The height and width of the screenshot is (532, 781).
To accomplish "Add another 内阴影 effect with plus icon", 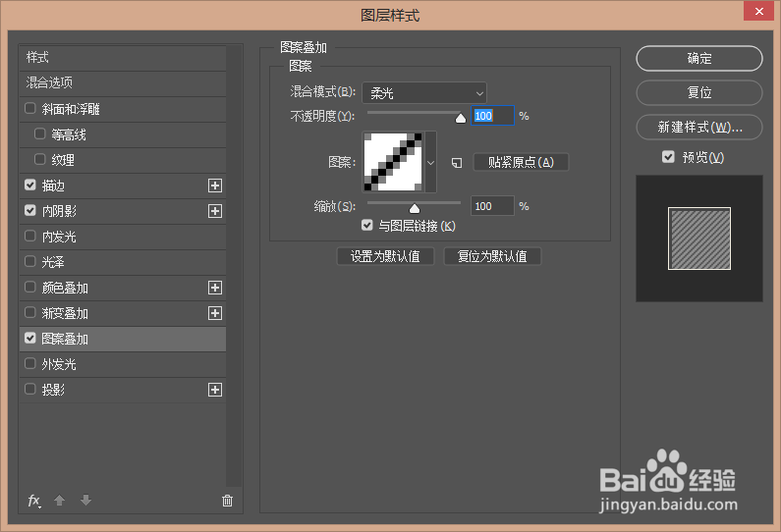I will [215, 211].
